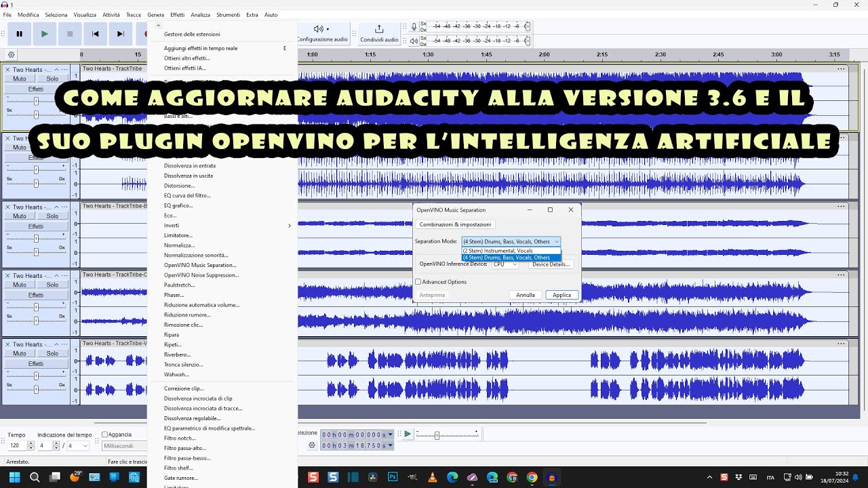This screenshot has width=868, height=488.
Task: Click the 1:30 mark on timeline ruler
Action: coord(428,55)
